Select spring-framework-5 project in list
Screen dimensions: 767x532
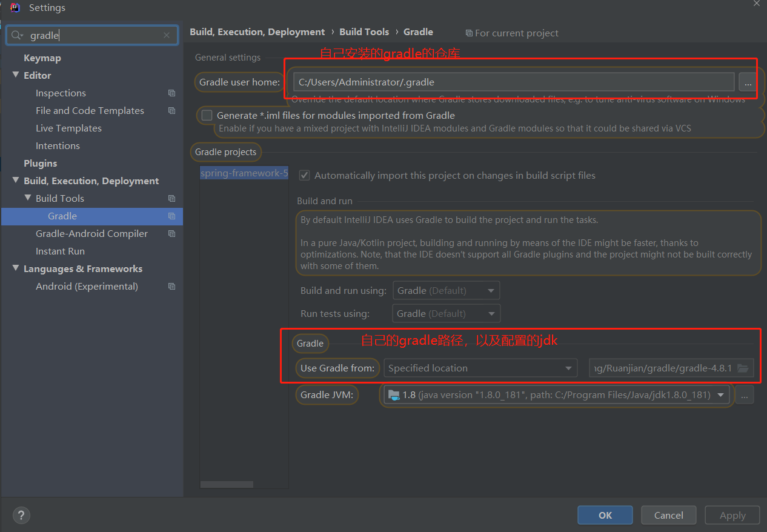coord(244,173)
